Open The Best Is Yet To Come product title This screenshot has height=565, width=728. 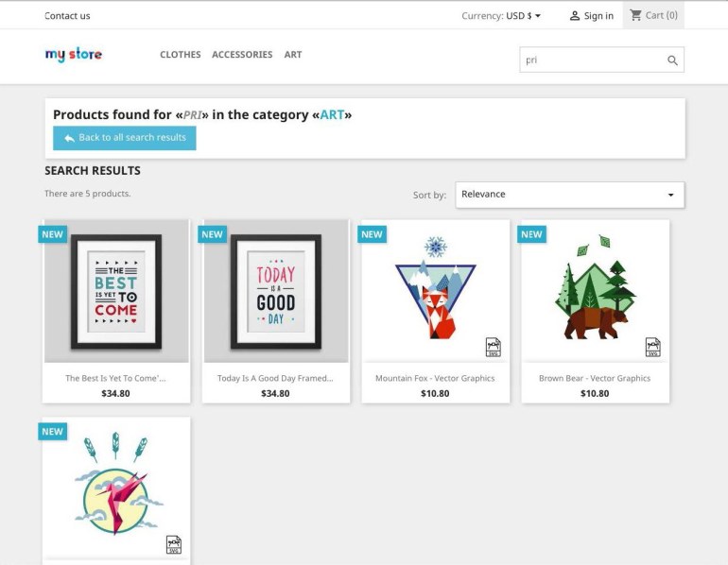tap(115, 378)
